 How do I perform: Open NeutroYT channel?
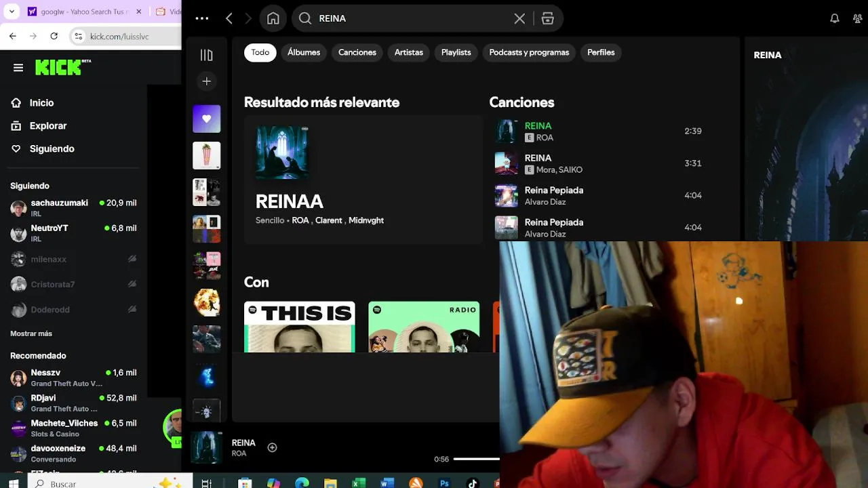pos(73,233)
